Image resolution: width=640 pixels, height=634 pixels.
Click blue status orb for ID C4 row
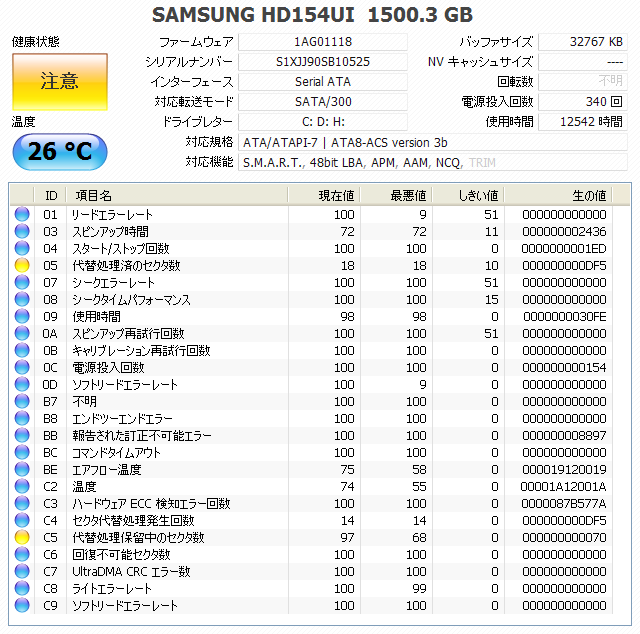pyautogui.click(x=22, y=521)
